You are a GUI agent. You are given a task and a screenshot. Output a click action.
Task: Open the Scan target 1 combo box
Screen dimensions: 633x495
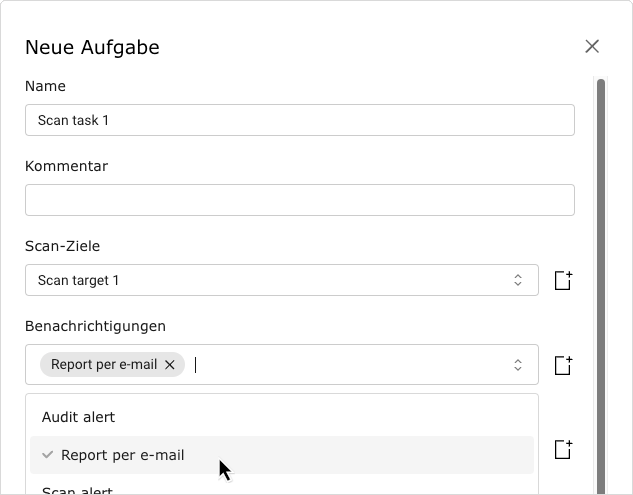pos(270,281)
